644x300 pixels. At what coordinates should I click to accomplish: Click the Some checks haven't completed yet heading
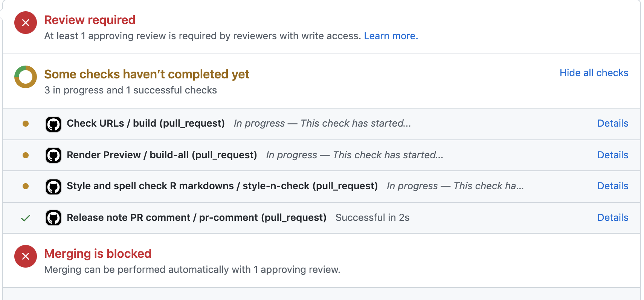(147, 74)
